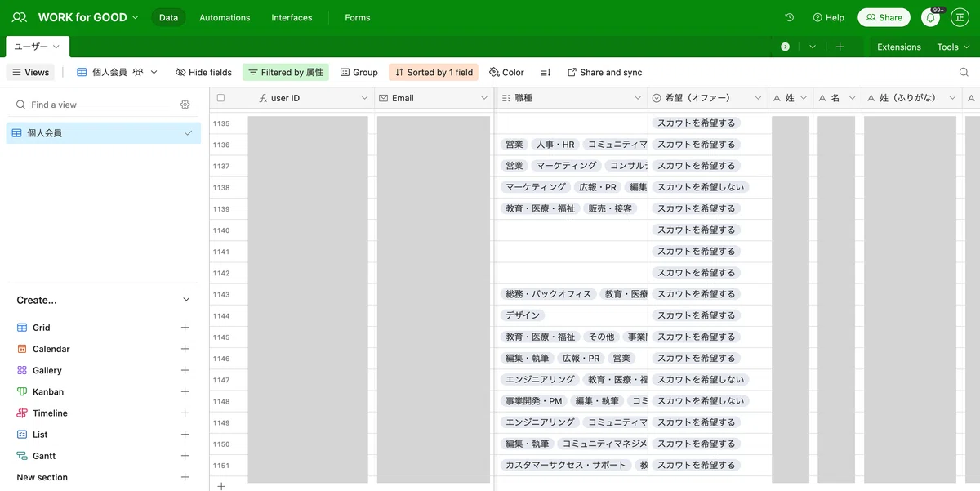Image resolution: width=980 pixels, height=491 pixels.
Task: Open row height icon in toolbar
Action: [x=546, y=72]
